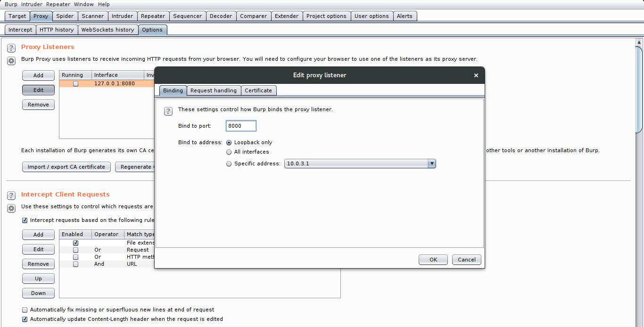Click help icon in Edit proxy listener dialog

click(x=168, y=111)
